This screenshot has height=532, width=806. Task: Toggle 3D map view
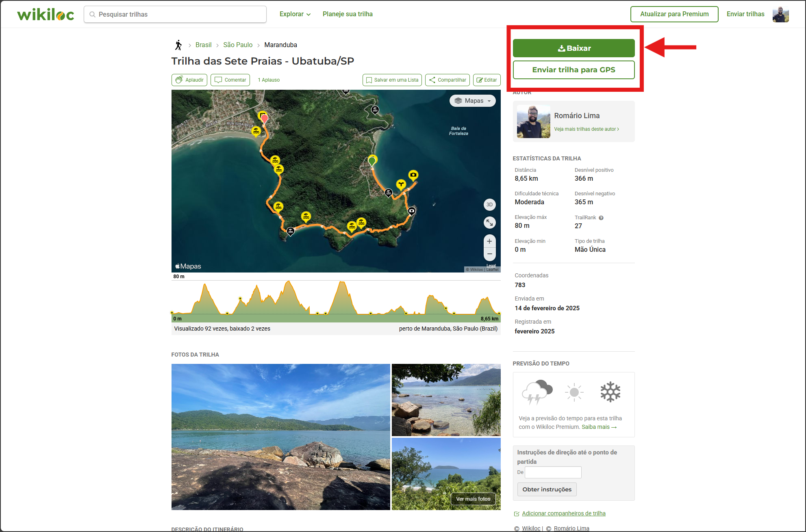click(489, 205)
